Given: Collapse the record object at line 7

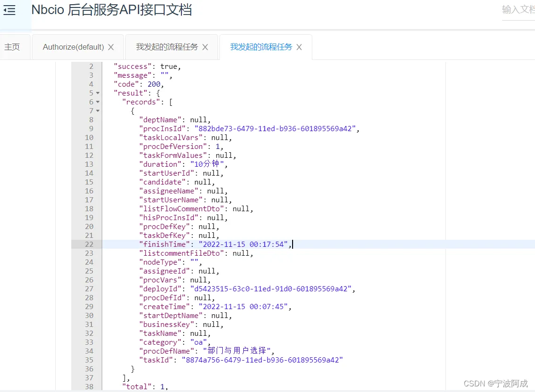Looking at the screenshot, I should point(98,111).
